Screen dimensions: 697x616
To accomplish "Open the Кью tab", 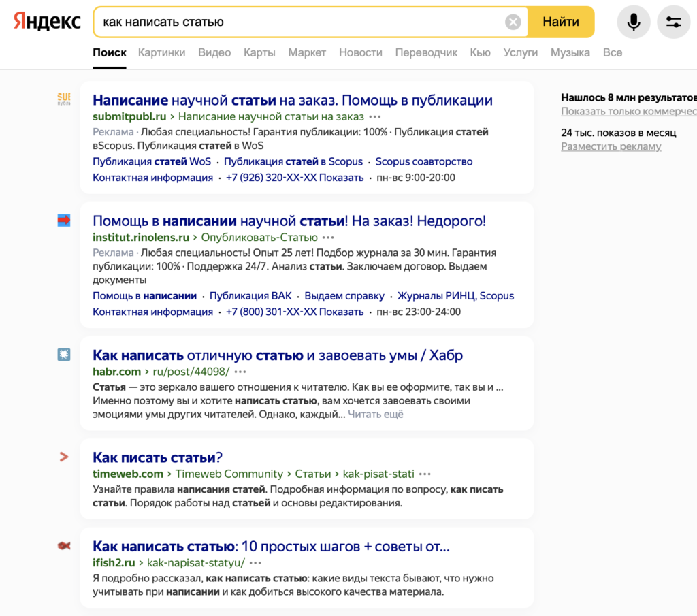I will pos(480,52).
